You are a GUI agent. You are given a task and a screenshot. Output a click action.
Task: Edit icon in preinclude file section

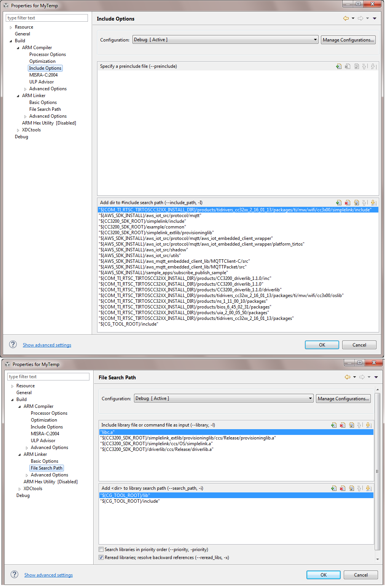(356, 66)
